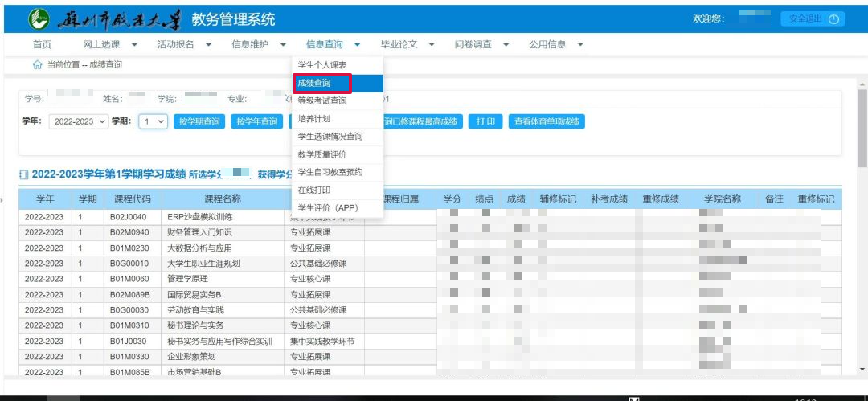Open the 信息查询 menu

(325, 45)
